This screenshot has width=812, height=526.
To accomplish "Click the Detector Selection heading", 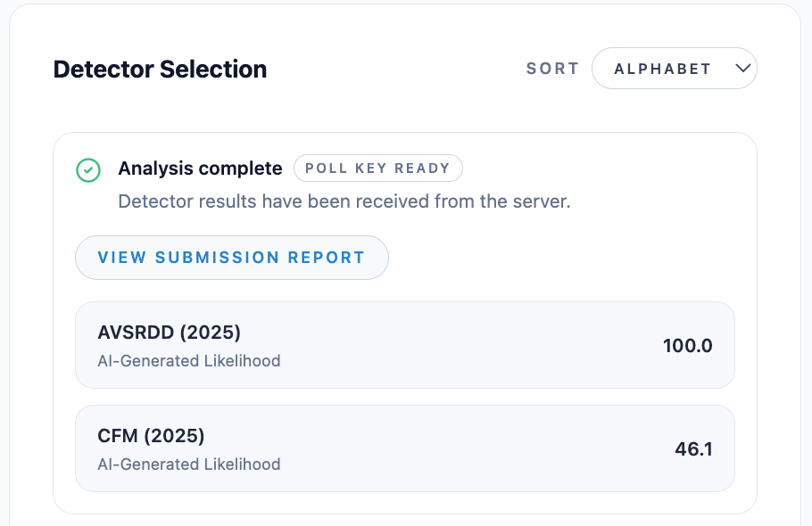I will (160, 70).
